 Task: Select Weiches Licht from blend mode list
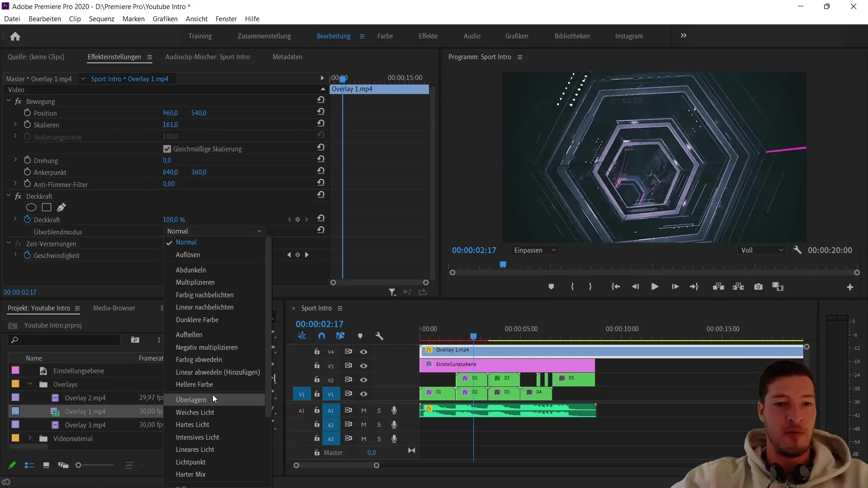[195, 413]
